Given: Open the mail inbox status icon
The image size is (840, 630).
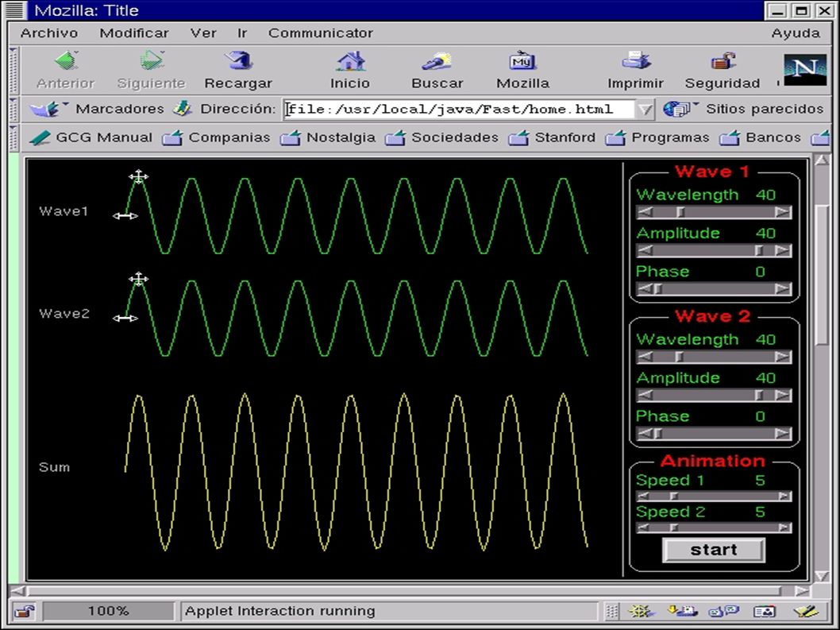Looking at the screenshot, I should [x=682, y=611].
